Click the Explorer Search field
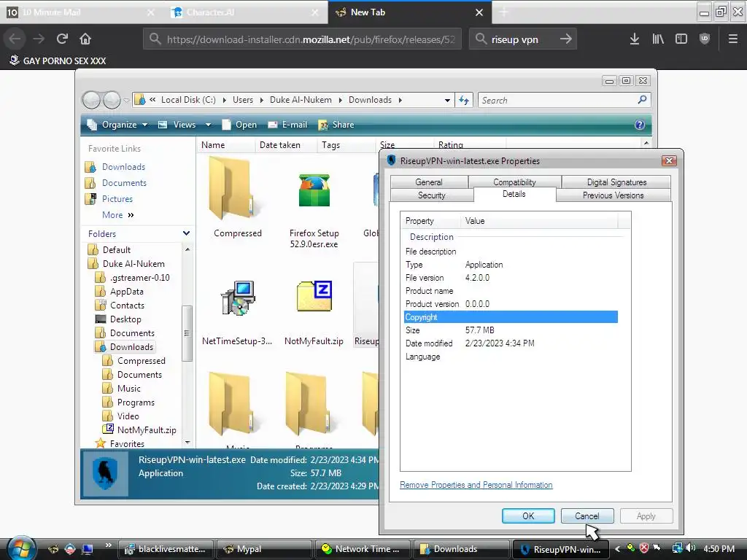The height and width of the screenshot is (560, 747). pos(557,100)
